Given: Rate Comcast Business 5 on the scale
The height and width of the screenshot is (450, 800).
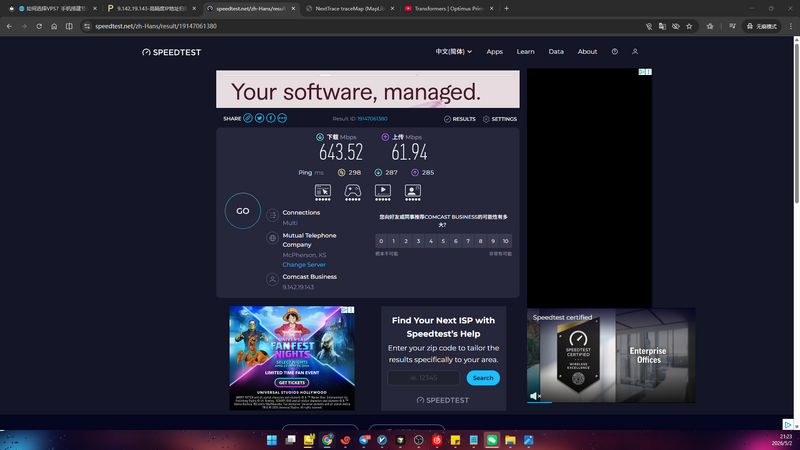Looking at the screenshot, I should pyautogui.click(x=443, y=241).
